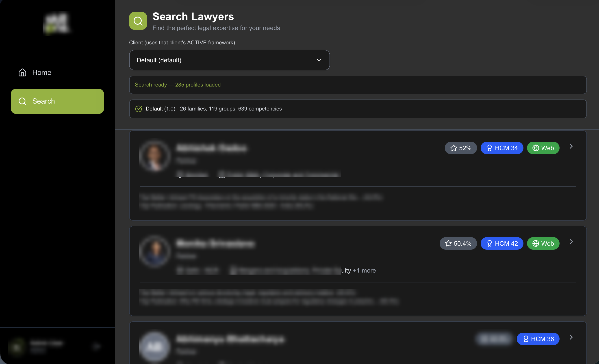Click 'Find the perfect legal expertise' subtitle

tap(216, 28)
